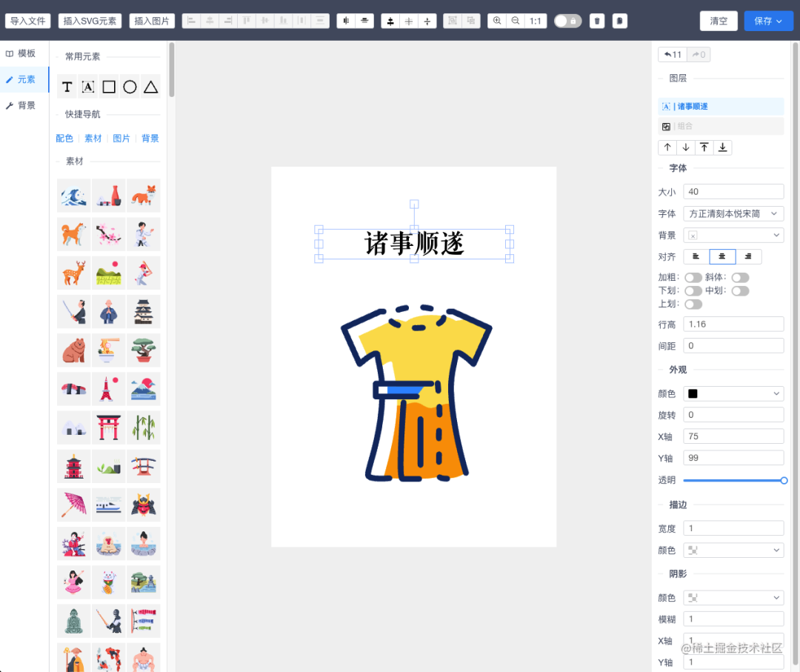
Task: Select the torii gate thumbnail in materials
Action: coord(108,428)
